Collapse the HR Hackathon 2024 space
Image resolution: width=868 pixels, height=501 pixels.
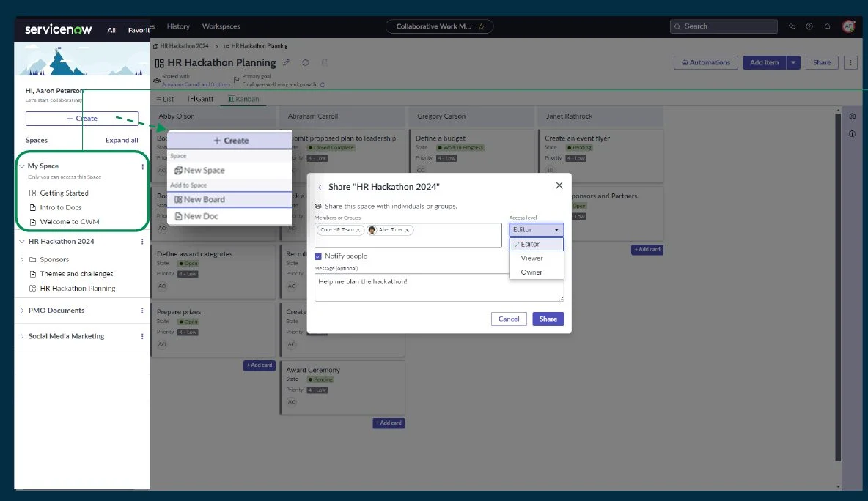22,242
